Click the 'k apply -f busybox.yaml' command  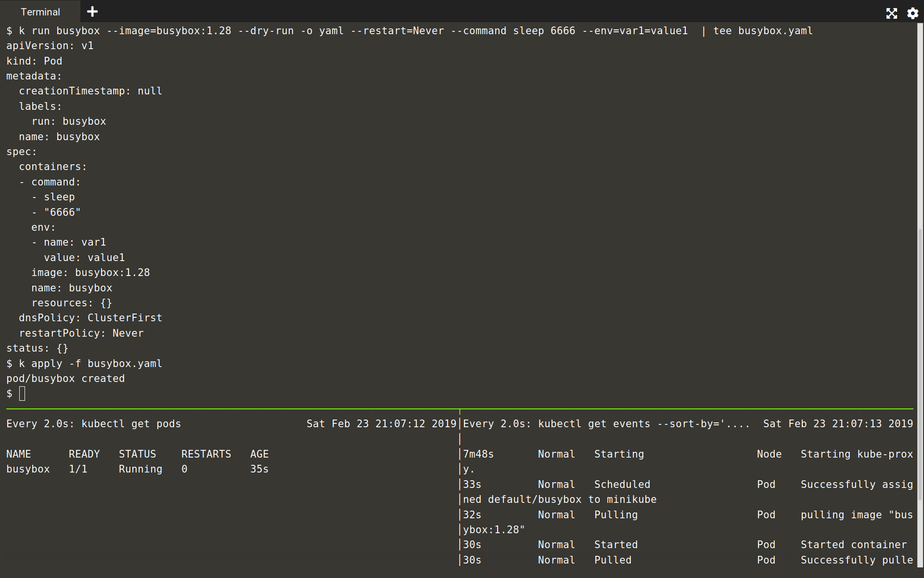point(90,364)
